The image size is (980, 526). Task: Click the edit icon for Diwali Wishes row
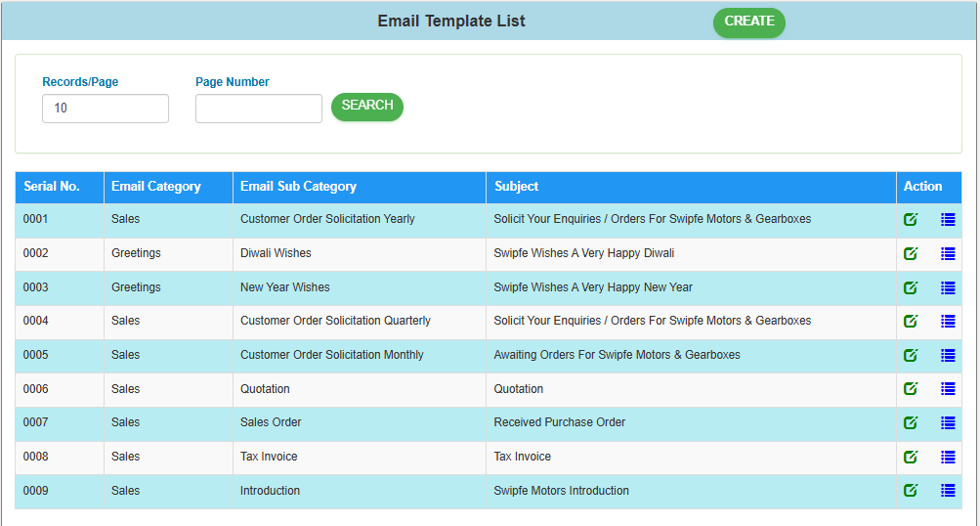point(911,253)
